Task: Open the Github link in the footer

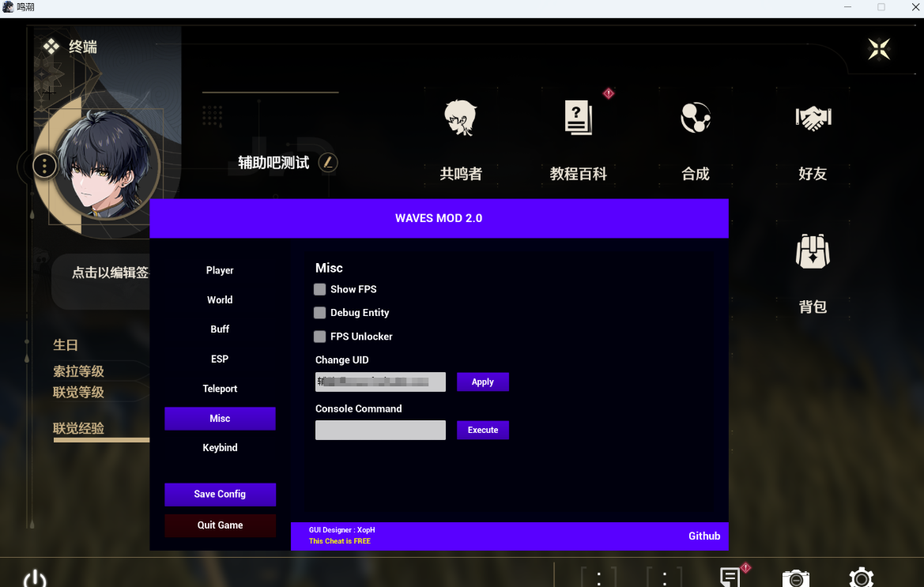Action: 703,536
